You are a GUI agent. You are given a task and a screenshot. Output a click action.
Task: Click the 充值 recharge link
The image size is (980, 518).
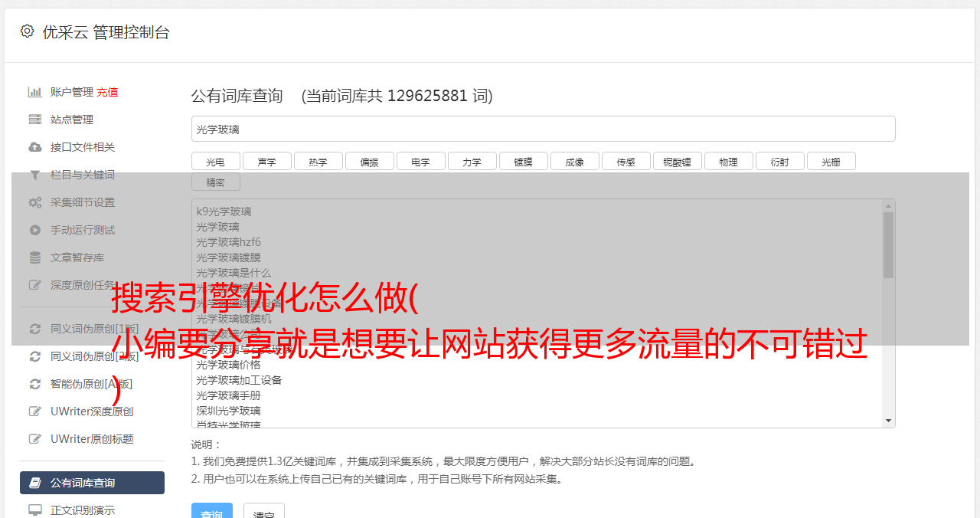point(107,92)
